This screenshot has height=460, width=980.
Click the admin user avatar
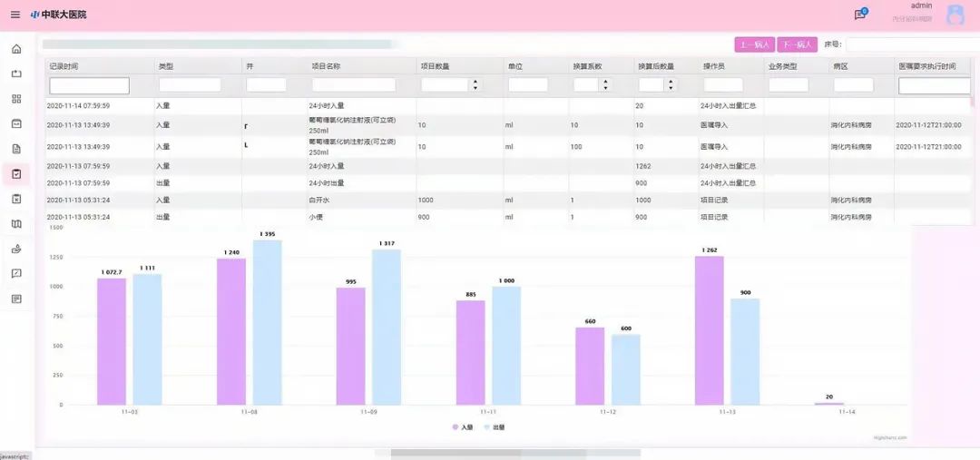click(x=955, y=15)
